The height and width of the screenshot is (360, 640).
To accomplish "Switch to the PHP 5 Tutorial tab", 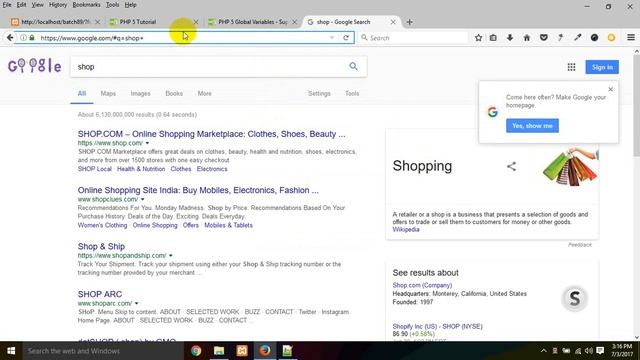I will tap(153, 22).
